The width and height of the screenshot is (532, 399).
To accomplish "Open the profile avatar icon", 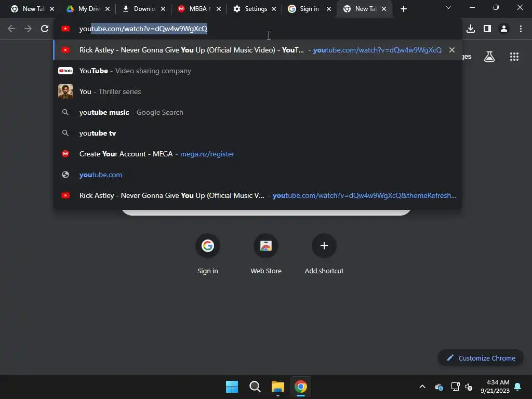I will (x=504, y=29).
